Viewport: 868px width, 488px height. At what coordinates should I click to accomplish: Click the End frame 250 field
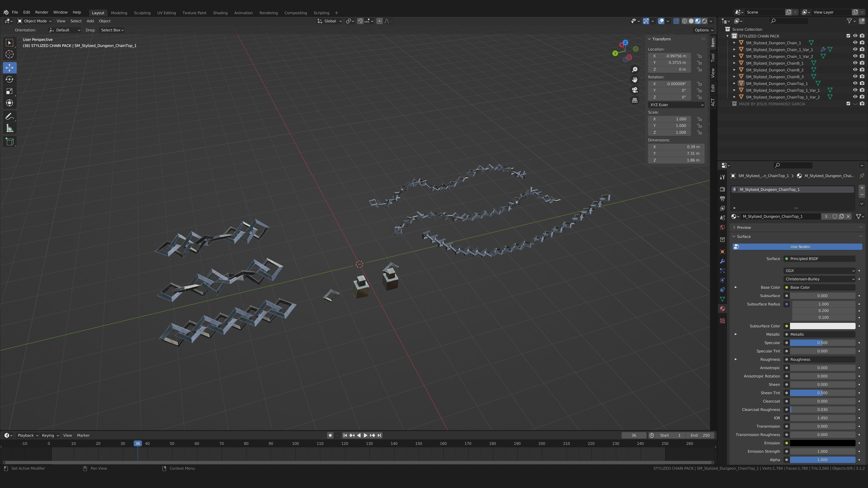[x=700, y=435]
